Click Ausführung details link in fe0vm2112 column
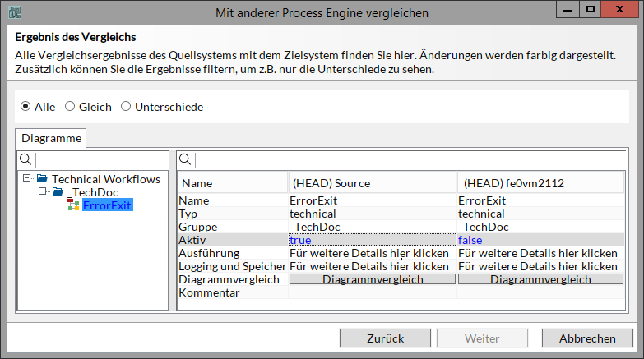The width and height of the screenshot is (644, 359). 538,253
